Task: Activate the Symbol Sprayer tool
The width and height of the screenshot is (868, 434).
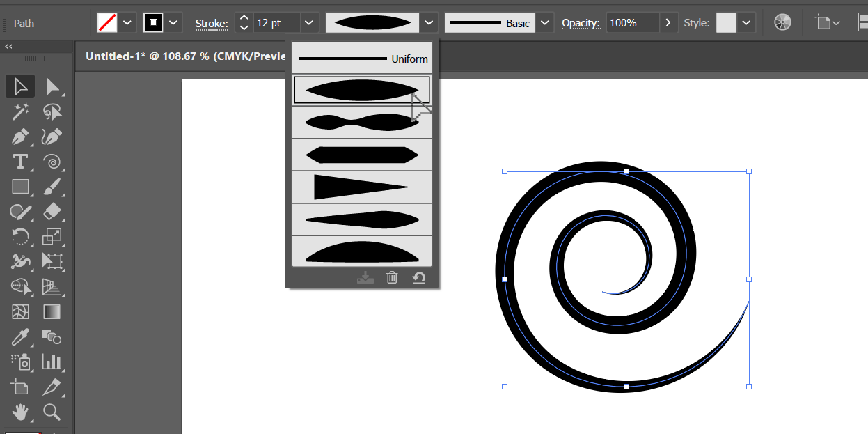Action: (20, 362)
